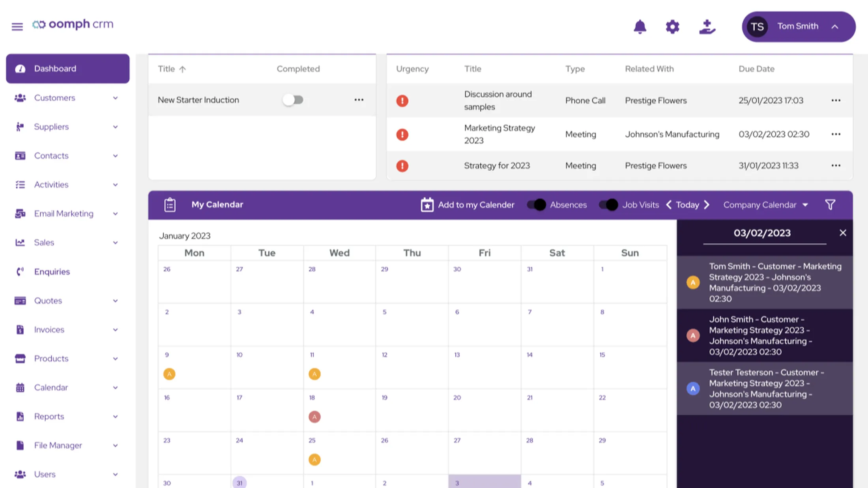Click the My Calendar clipboard icon
Image resolution: width=868 pixels, height=488 pixels.
click(170, 205)
